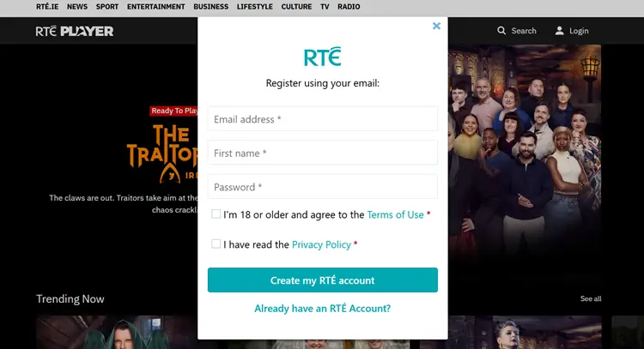Click The Traitors show title logo
Image resolution: width=644 pixels, height=349 pixels.
[x=162, y=153]
